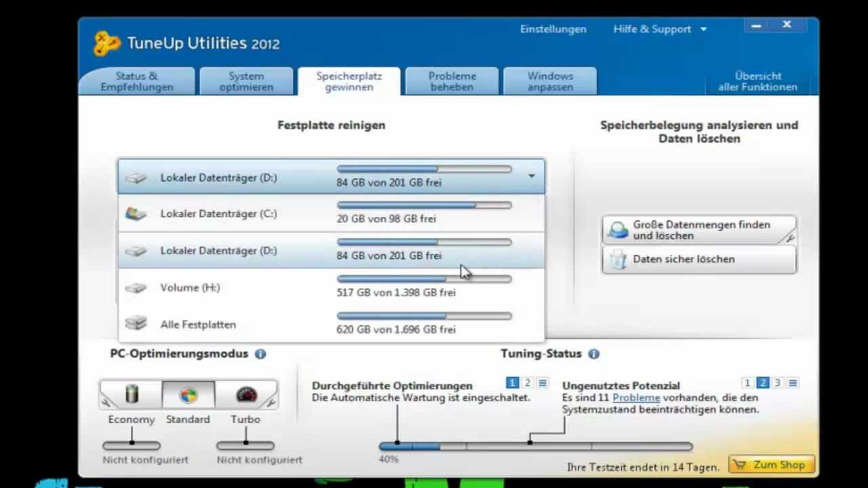Click '20 GB von 98 GB frei' text
868x488 pixels.
[386, 219]
